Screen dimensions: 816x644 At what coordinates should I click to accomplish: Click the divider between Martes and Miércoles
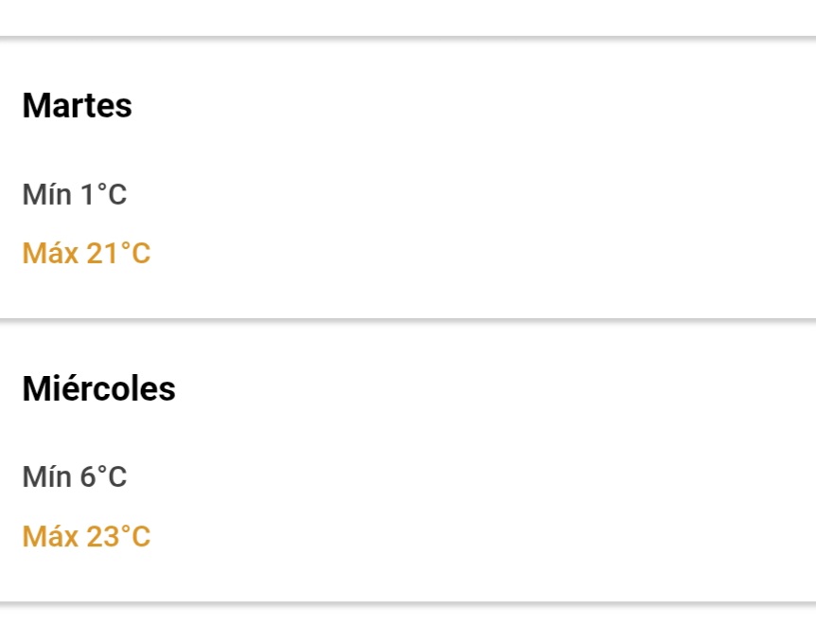408,321
